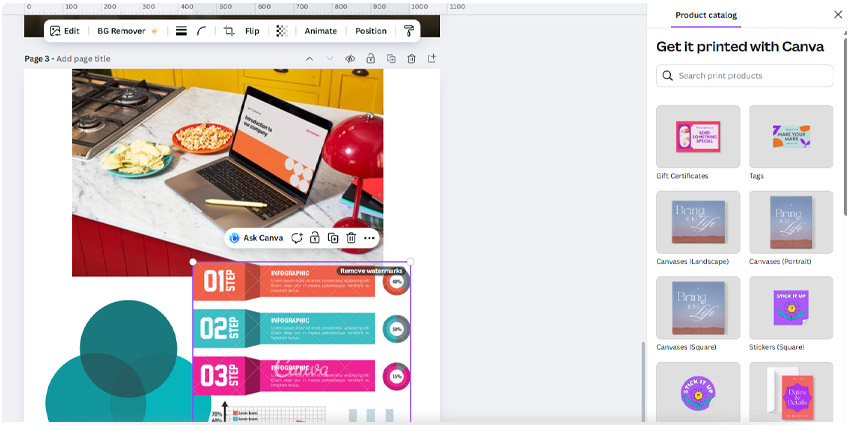Duplicate page 3 icon
This screenshot has height=431, width=850.
click(x=391, y=58)
